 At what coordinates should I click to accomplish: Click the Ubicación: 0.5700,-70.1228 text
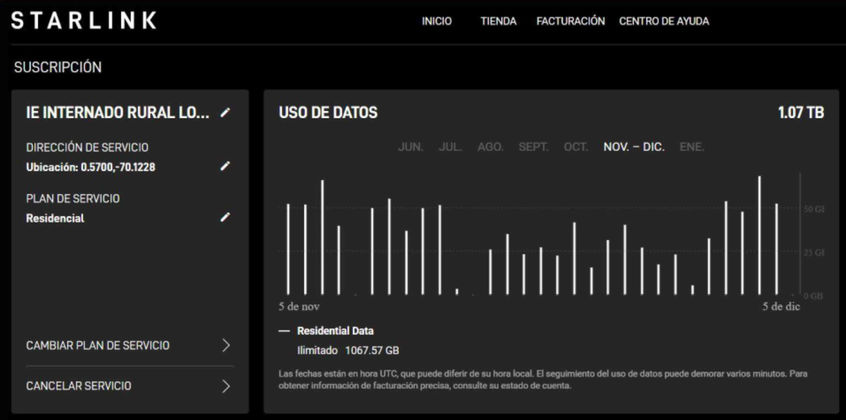(91, 167)
